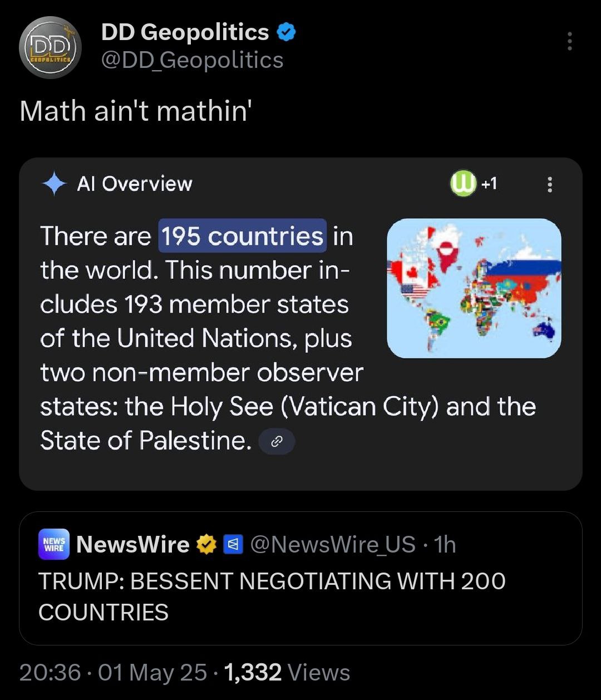Open the DD Geopolitics profile avatar

[50, 48]
